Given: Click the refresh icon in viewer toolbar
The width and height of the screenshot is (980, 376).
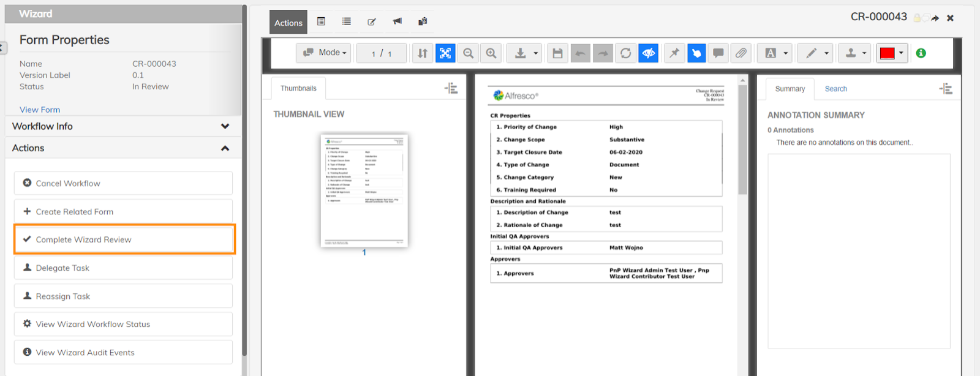Looking at the screenshot, I should 625,53.
